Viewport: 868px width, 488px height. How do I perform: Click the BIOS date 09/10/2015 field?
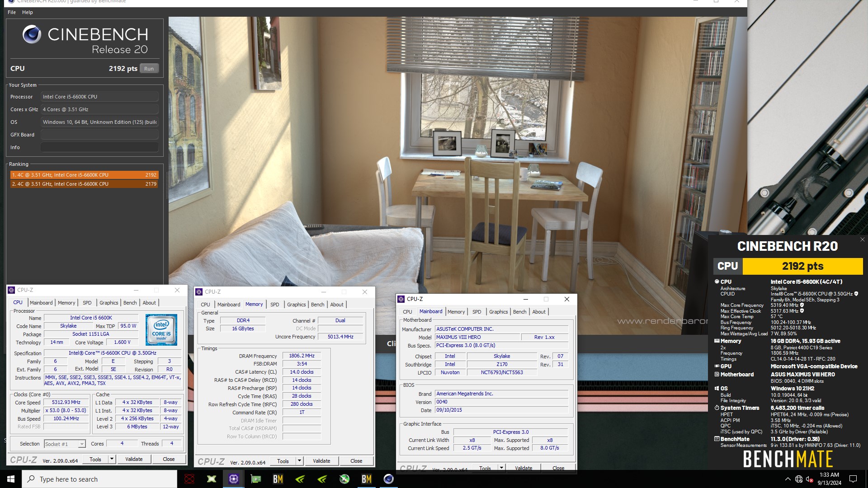tap(501, 410)
